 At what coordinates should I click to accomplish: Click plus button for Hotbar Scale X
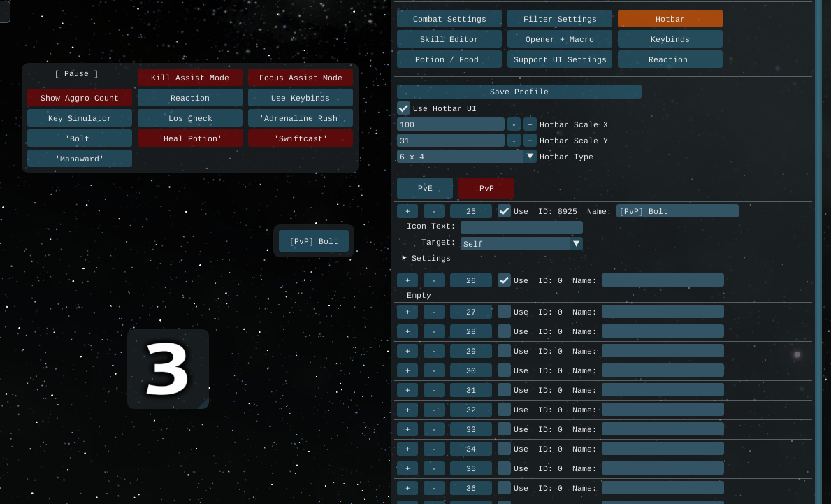coord(529,124)
